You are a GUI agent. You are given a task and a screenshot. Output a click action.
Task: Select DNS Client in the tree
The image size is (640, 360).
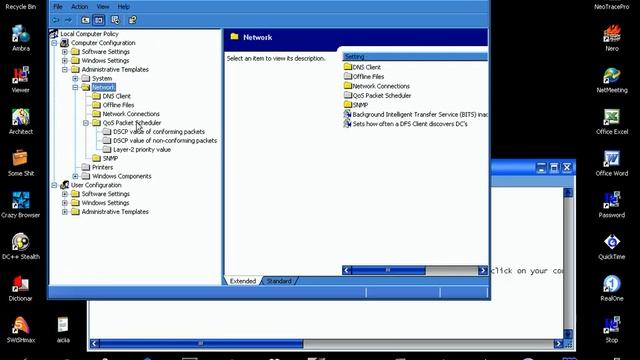116,96
